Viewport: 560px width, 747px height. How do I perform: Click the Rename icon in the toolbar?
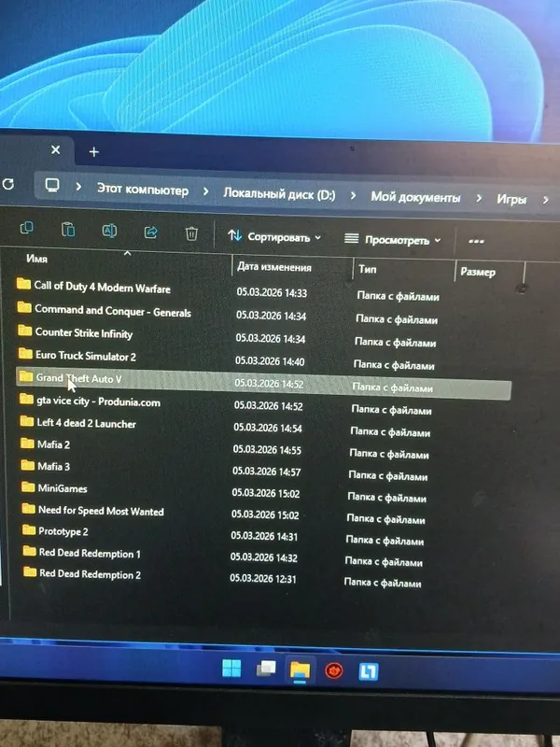pyautogui.click(x=109, y=231)
